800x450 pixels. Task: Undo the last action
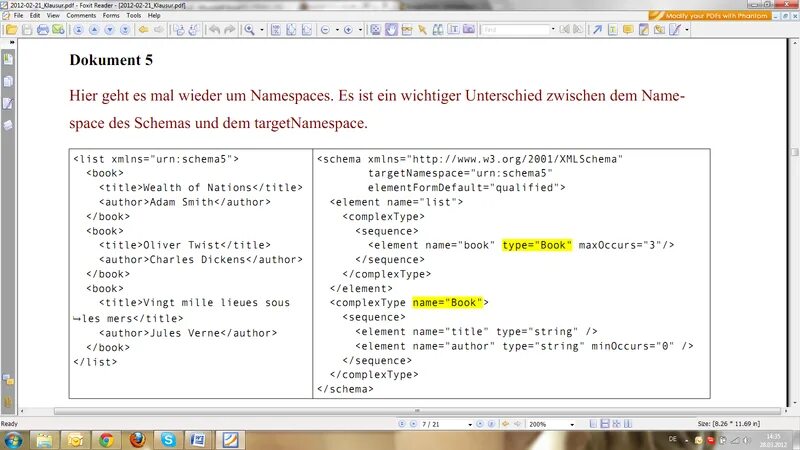pyautogui.click(x=214, y=30)
